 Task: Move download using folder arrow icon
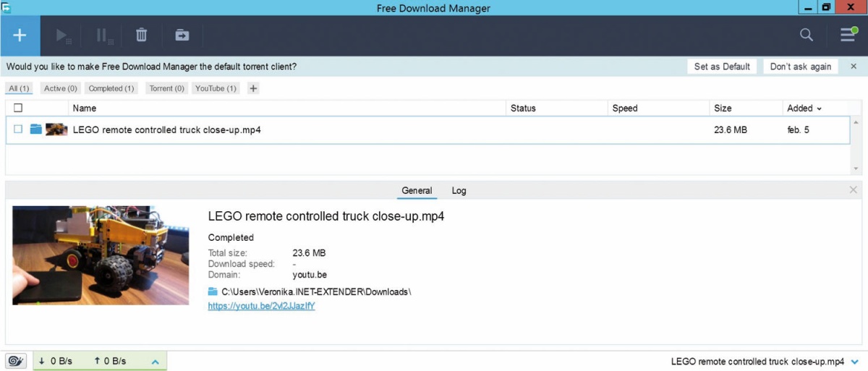(x=182, y=35)
